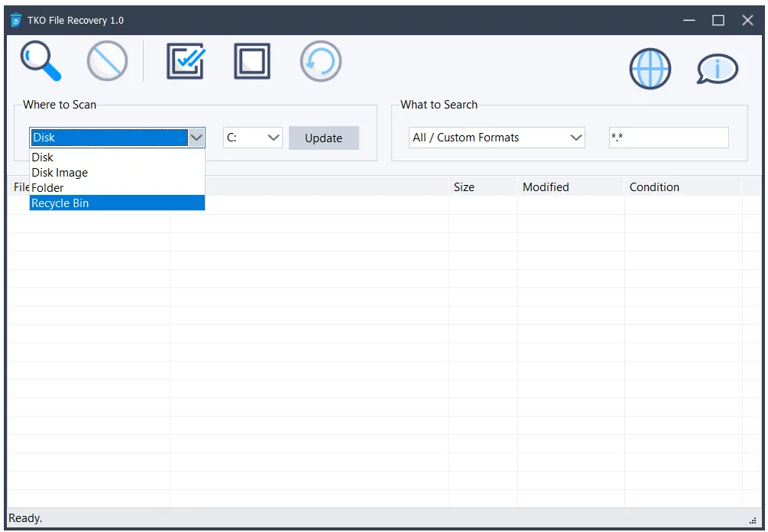This screenshot has width=768, height=532.
Task: Pick the Disk option in the list
Action: coord(117,157)
